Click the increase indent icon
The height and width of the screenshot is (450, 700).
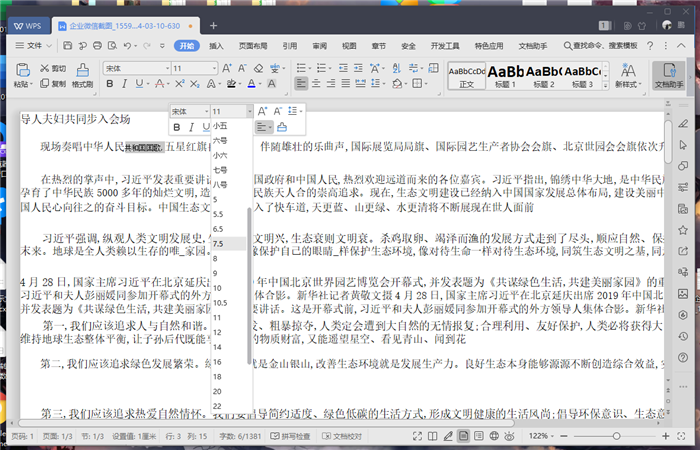[x=358, y=68]
